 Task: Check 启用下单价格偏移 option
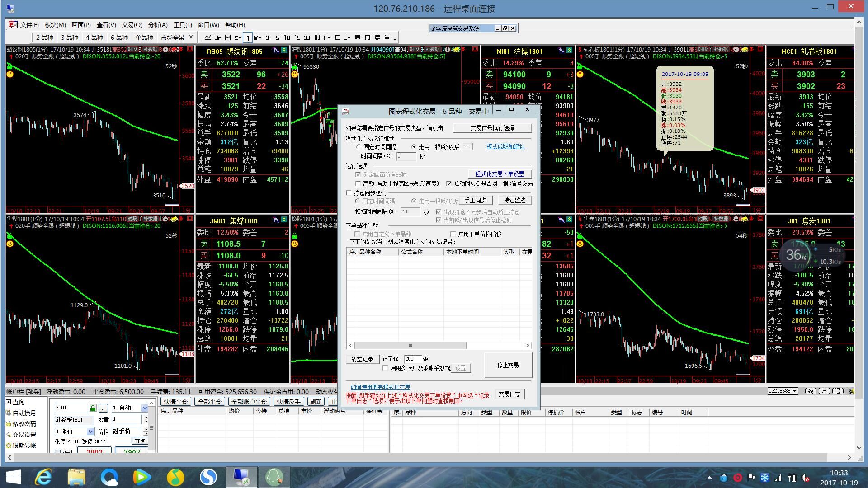[453, 234]
